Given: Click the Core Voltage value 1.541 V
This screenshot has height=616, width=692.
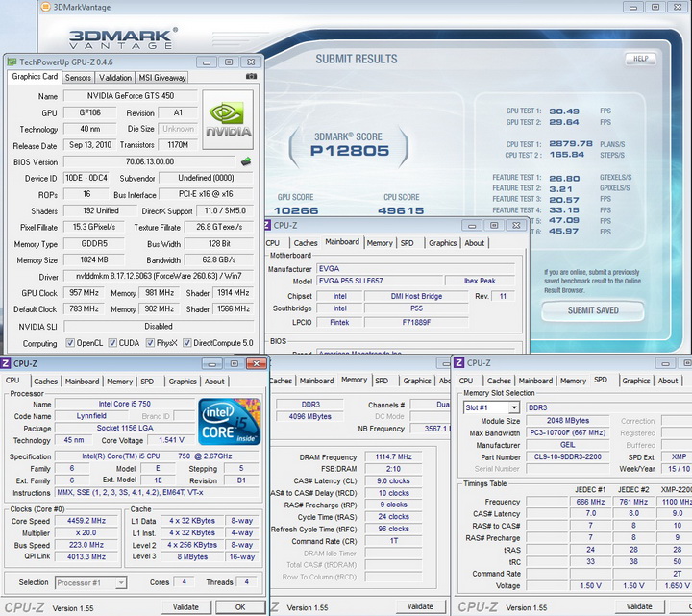Looking at the screenshot, I should [171, 440].
